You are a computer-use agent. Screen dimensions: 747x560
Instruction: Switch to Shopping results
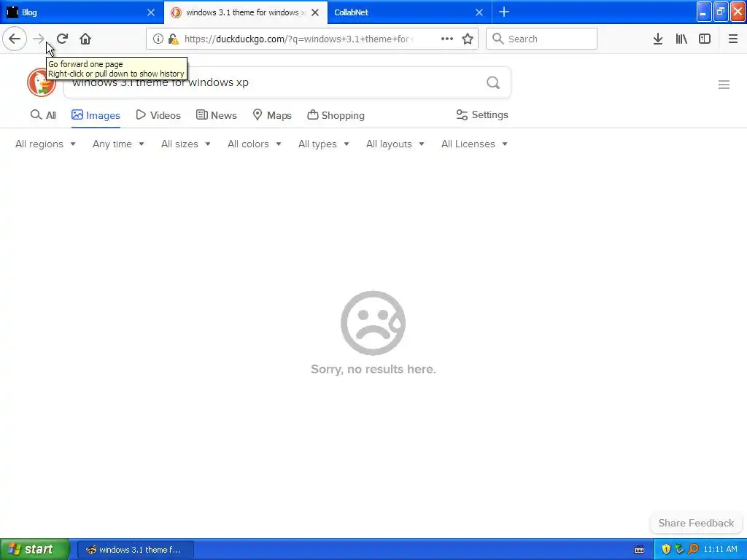tap(336, 115)
